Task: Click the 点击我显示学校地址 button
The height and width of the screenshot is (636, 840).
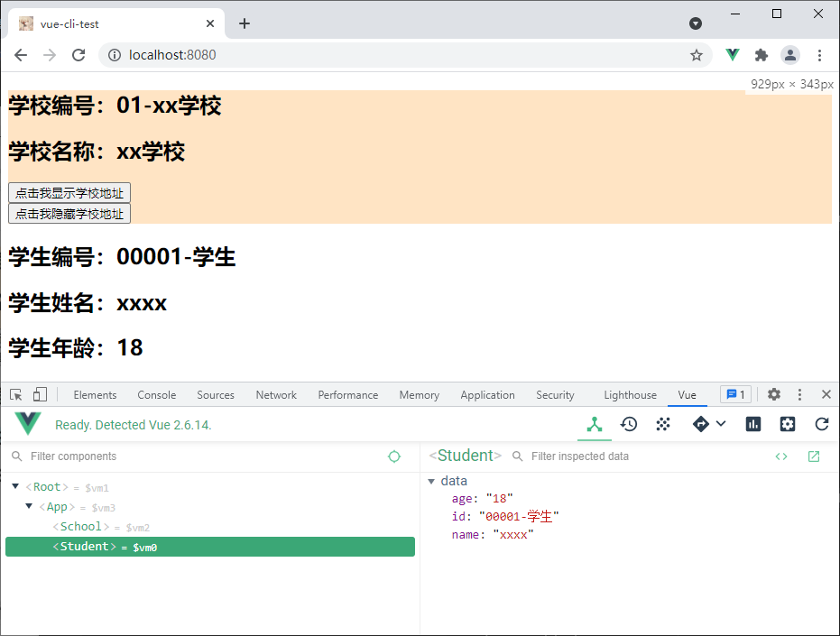Action: coord(69,193)
